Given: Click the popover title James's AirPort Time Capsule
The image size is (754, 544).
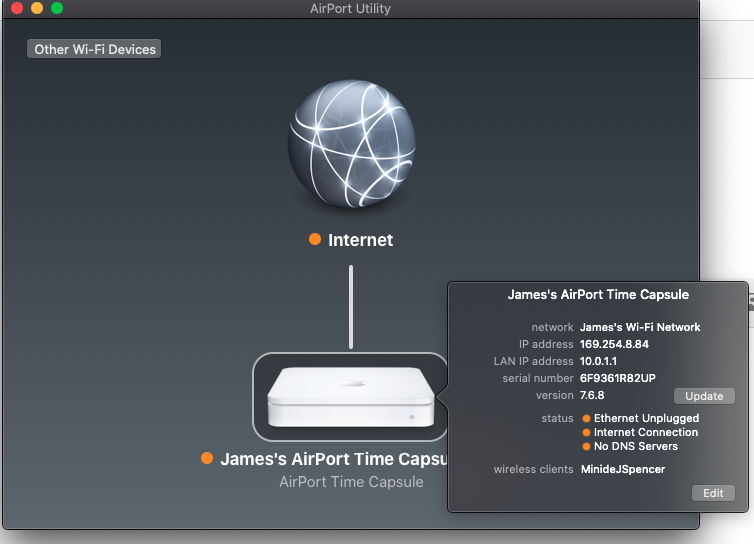Looking at the screenshot, I should coord(598,294).
